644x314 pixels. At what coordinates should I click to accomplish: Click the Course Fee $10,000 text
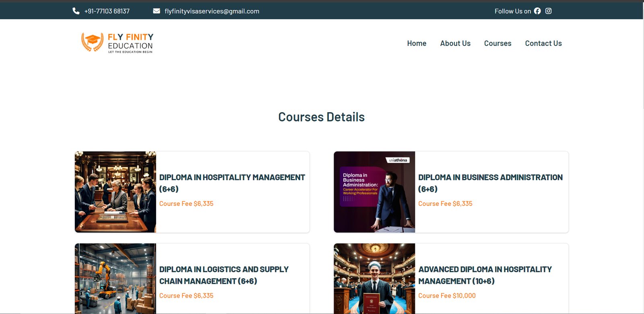[x=447, y=296]
